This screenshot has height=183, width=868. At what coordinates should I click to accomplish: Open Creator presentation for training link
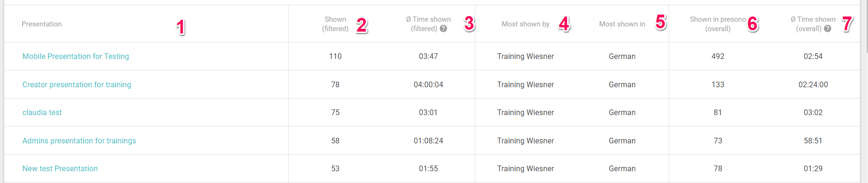[77, 84]
